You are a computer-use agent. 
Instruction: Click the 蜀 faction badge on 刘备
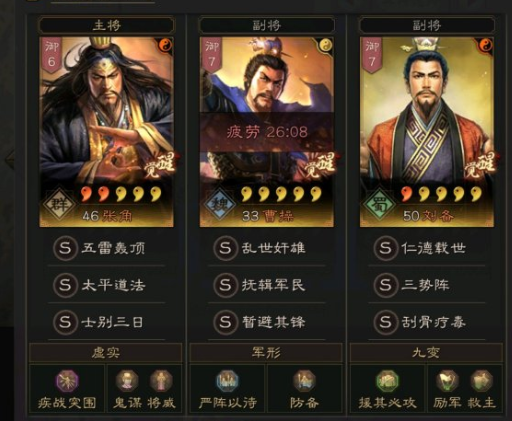click(379, 204)
